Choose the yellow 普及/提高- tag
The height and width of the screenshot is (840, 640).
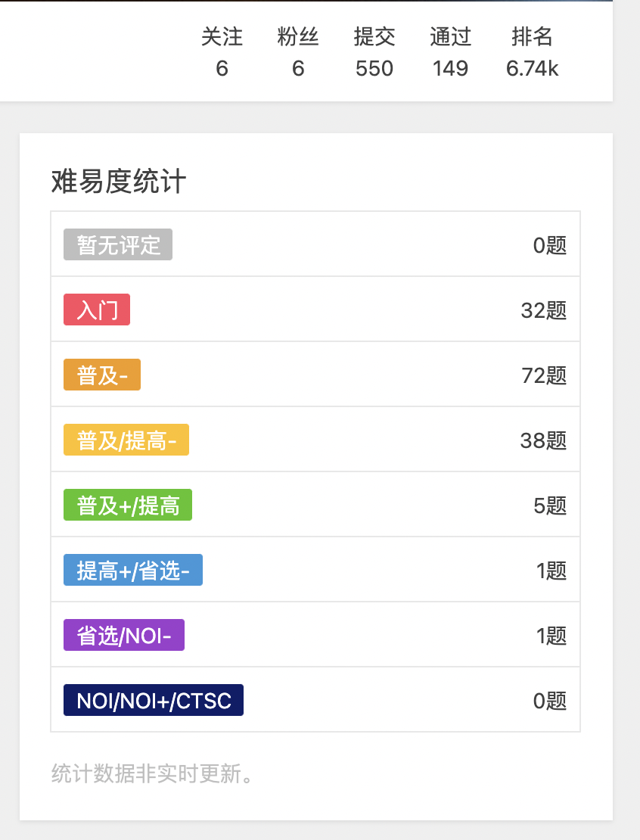[126, 440]
